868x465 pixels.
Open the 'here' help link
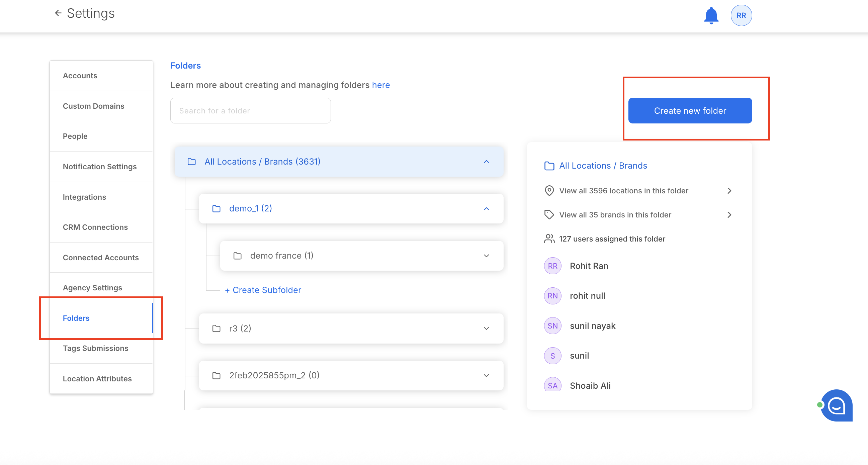click(x=381, y=85)
